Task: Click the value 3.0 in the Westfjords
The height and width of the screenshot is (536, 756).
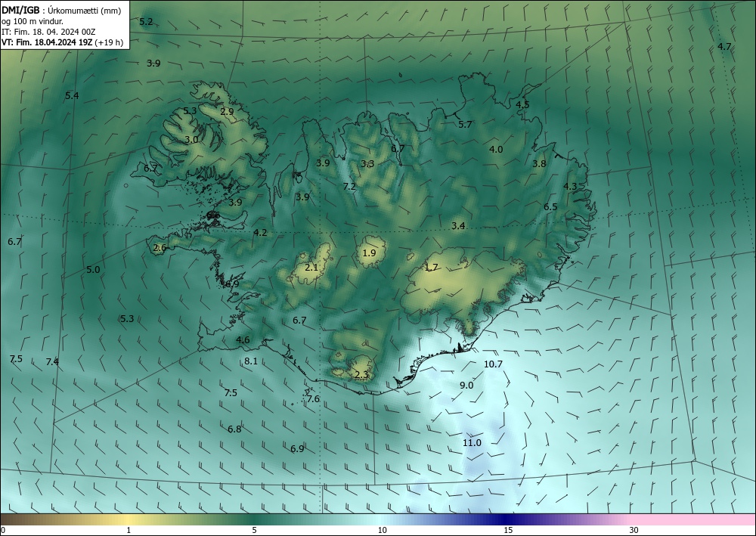Action: (191, 140)
